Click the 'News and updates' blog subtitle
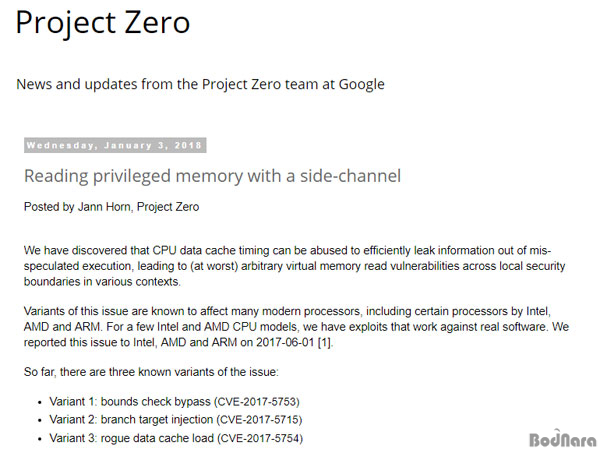 tap(200, 84)
